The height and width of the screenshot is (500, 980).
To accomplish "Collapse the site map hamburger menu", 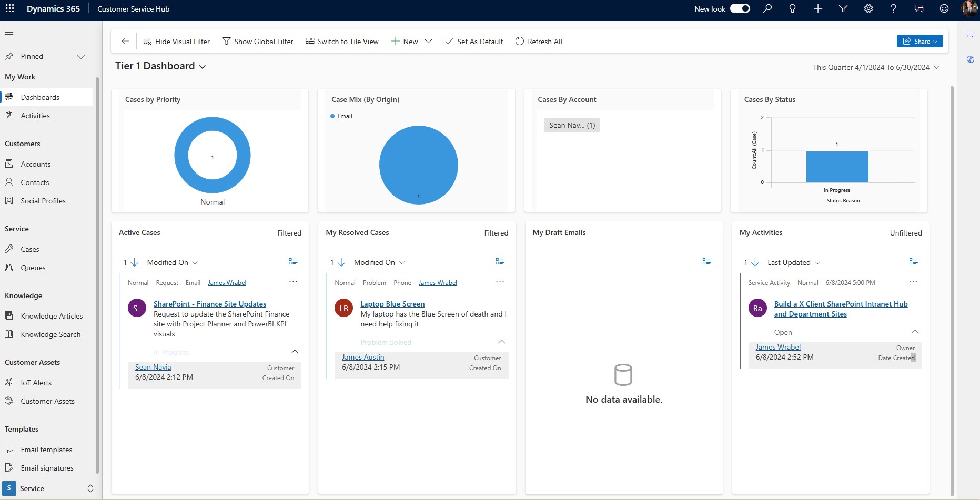I will (x=9, y=33).
